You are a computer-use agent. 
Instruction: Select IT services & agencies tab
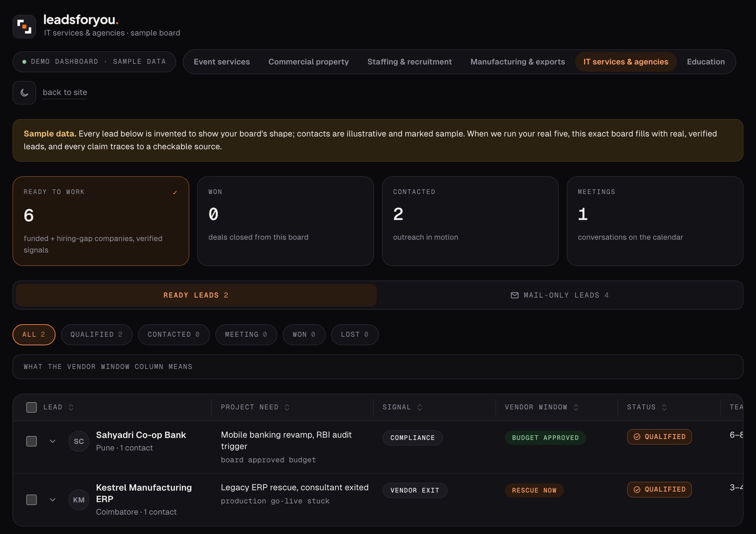[x=626, y=62]
